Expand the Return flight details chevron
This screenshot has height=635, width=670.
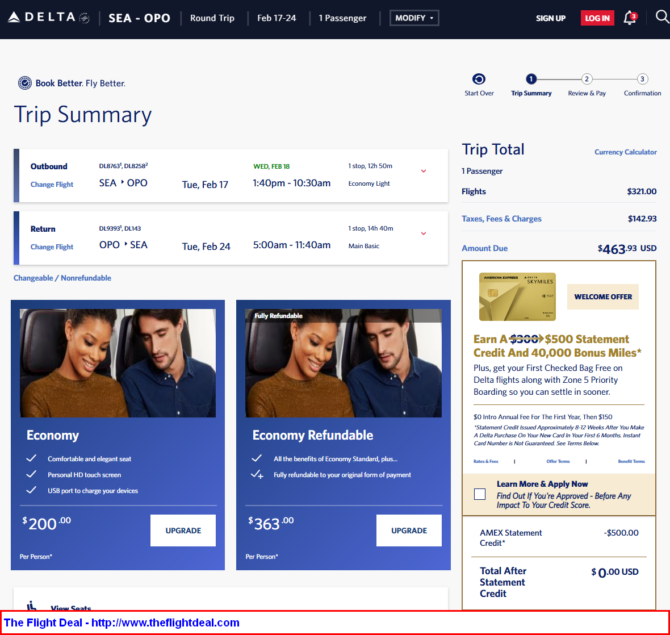click(x=423, y=233)
